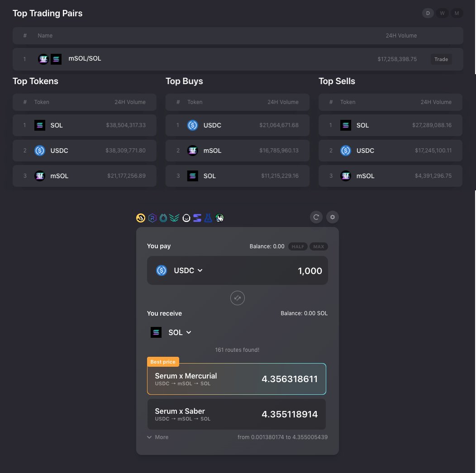Click mSOL icon in Top Sells
Viewport: 476px width, 473px height.
346,176
